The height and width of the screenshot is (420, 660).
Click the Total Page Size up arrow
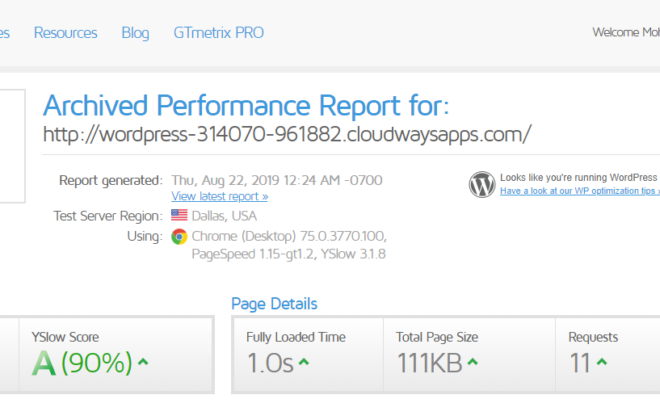click(x=473, y=362)
